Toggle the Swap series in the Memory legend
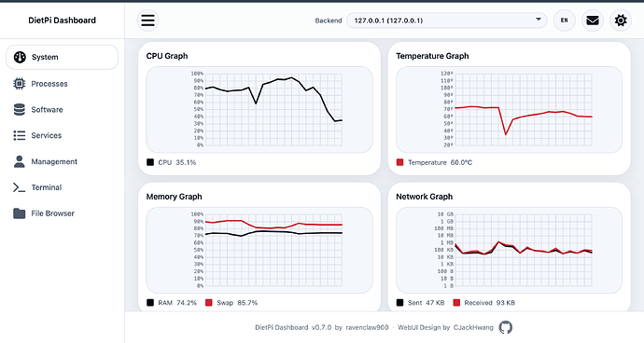644x343 pixels. [x=231, y=303]
